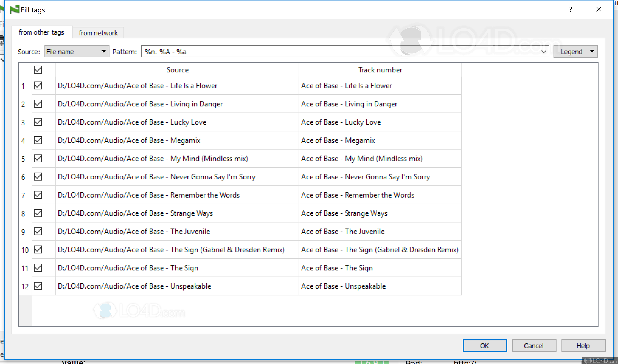Viewport: 618px width, 364px height.
Task: Close the Fill tags dialog
Action: 599,9
